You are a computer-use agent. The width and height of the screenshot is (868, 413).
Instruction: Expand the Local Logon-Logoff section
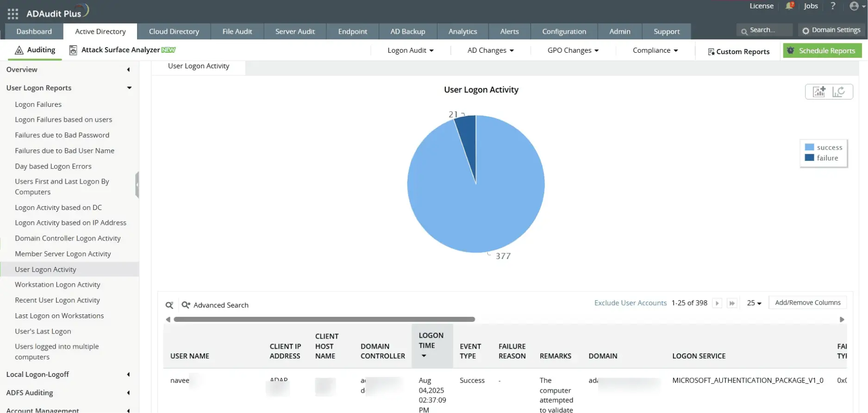pyautogui.click(x=128, y=375)
